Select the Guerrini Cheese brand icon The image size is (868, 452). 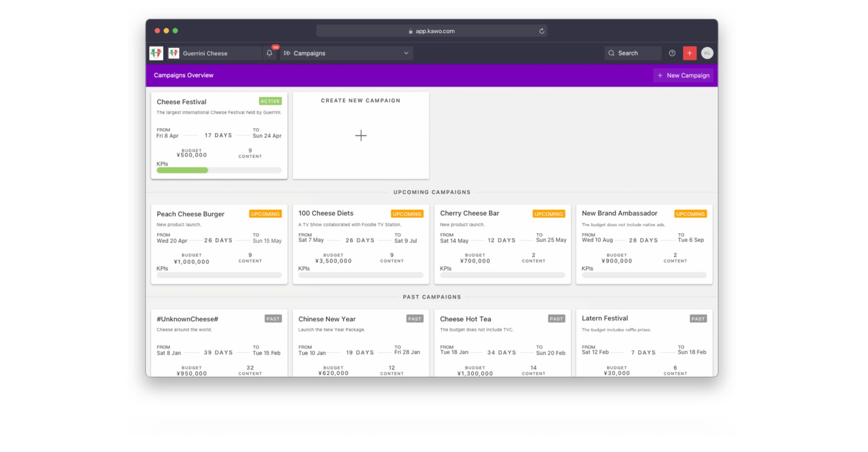point(174,53)
